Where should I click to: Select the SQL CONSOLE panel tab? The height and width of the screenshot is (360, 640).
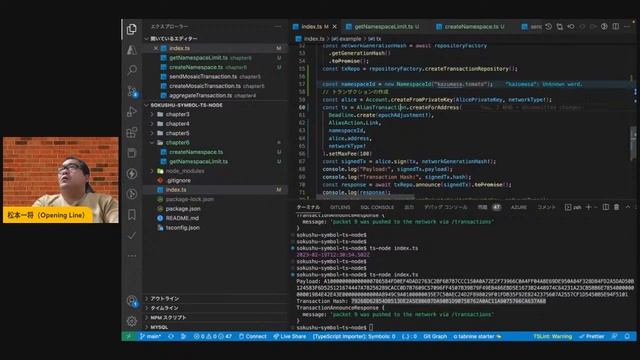(x=377, y=207)
